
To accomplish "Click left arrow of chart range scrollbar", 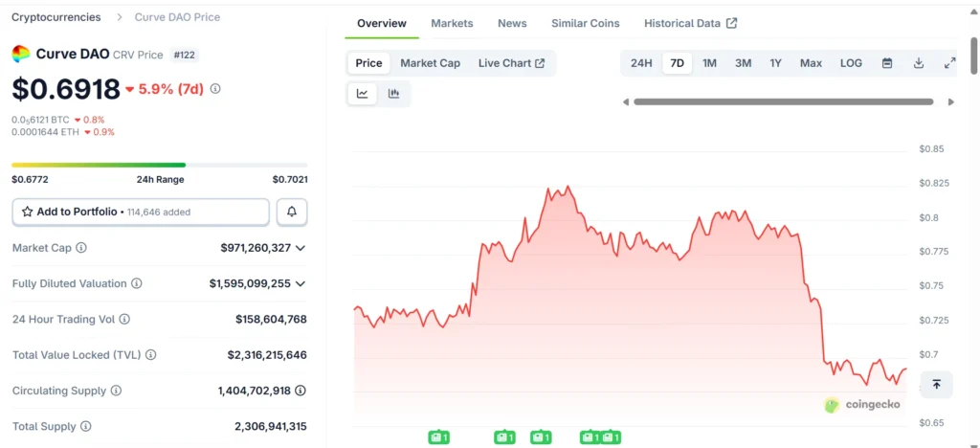I will pos(626,101).
